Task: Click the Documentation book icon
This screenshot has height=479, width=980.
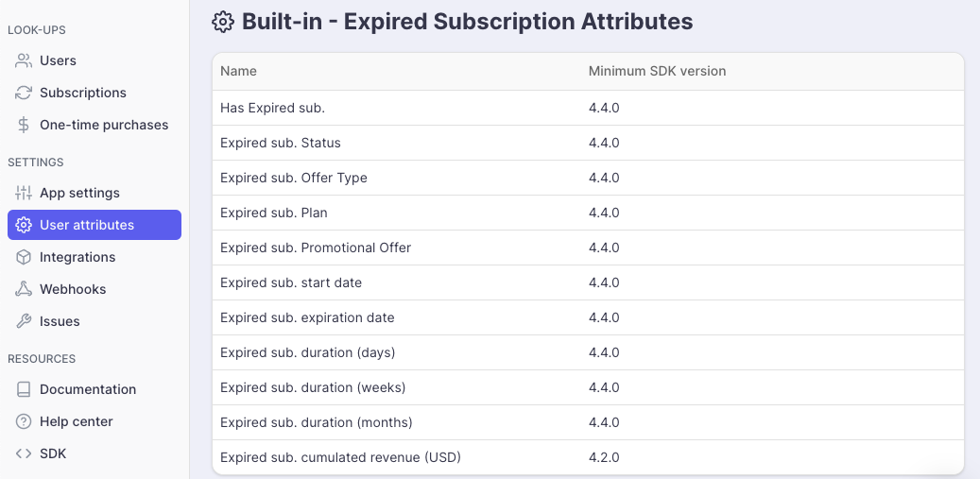Action: click(x=24, y=389)
